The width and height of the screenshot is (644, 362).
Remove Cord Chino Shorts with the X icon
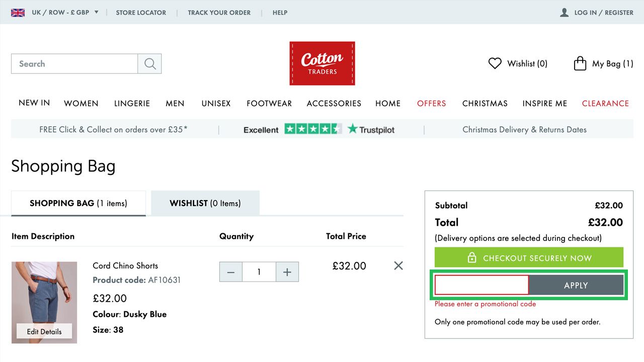coord(398,265)
